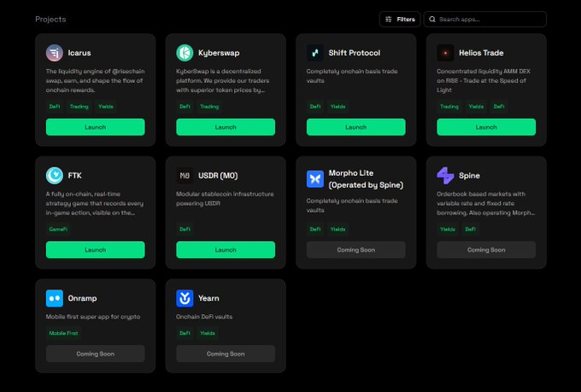Select the Yields tag on Shift Protocol card
The image size is (581, 392).
[338, 107]
